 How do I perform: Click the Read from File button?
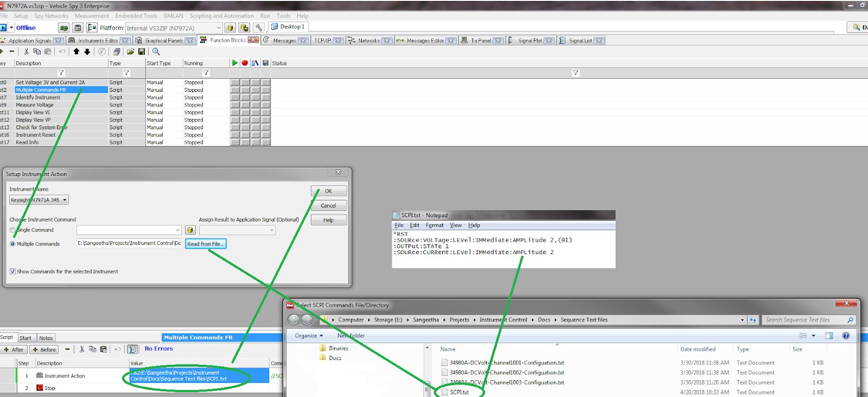click(205, 244)
